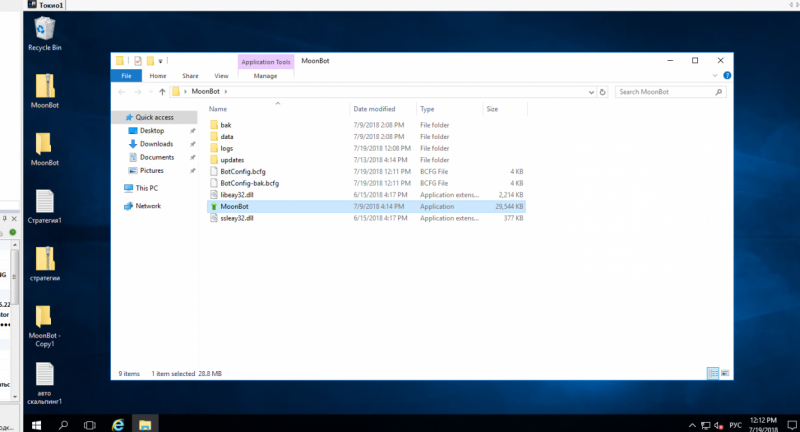This screenshot has width=800, height=432.
Task: Open the Manage ribbon tab
Action: [x=265, y=75]
